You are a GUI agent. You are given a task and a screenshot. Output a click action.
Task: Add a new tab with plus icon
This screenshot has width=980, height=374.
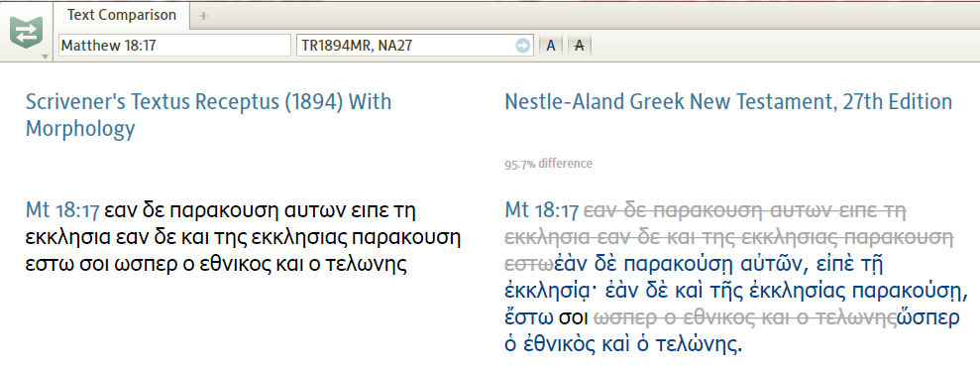[203, 16]
